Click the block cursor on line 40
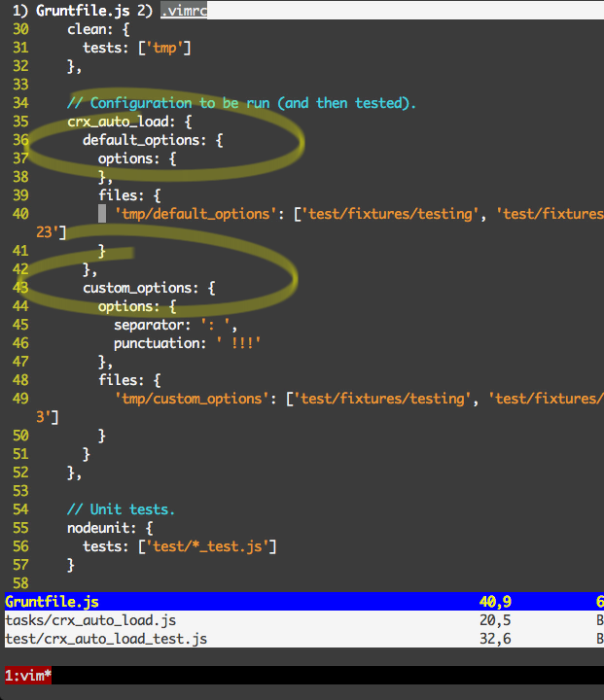The width and height of the screenshot is (604, 700). [102, 213]
